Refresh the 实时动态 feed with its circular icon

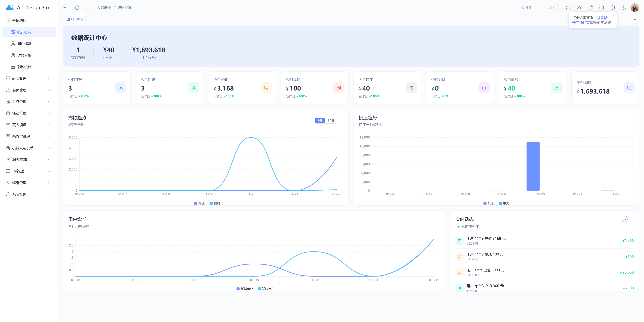point(625,219)
